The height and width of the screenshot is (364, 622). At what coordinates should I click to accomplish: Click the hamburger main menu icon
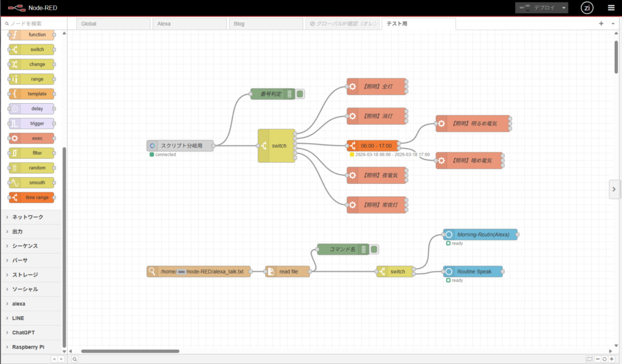click(x=611, y=8)
